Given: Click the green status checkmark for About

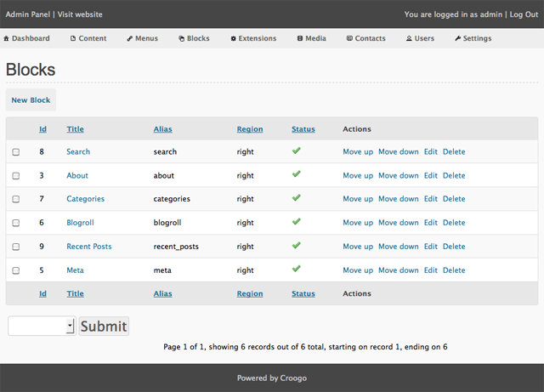Looking at the screenshot, I should click(x=297, y=174).
